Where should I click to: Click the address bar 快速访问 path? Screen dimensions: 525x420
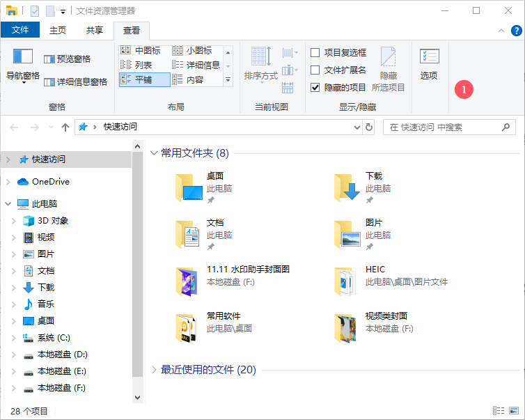tap(120, 127)
